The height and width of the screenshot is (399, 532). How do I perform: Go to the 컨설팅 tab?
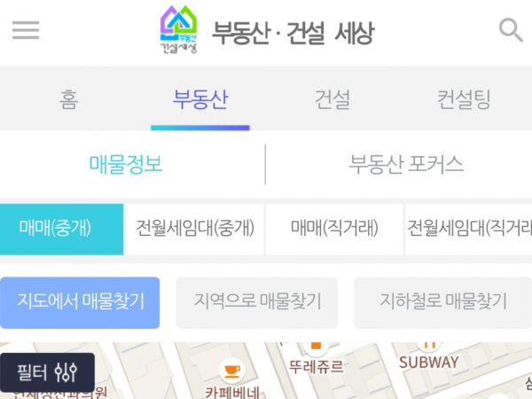tap(464, 99)
